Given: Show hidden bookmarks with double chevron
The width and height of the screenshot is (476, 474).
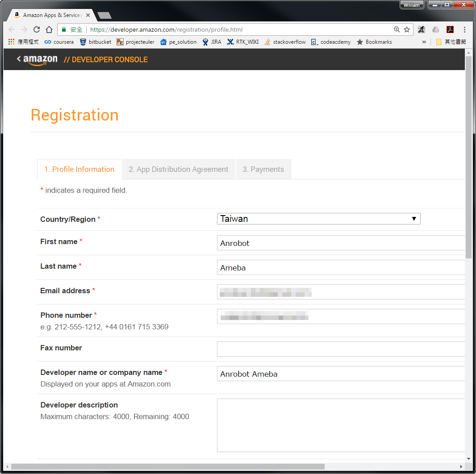Looking at the screenshot, I should coord(424,42).
